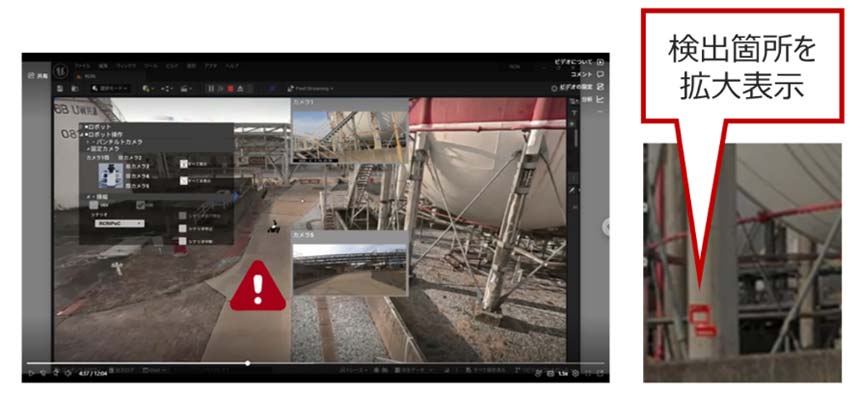This screenshot has height=394, width=860.
Task: Open ビデオの設定 panel
Action: pyautogui.click(x=581, y=87)
